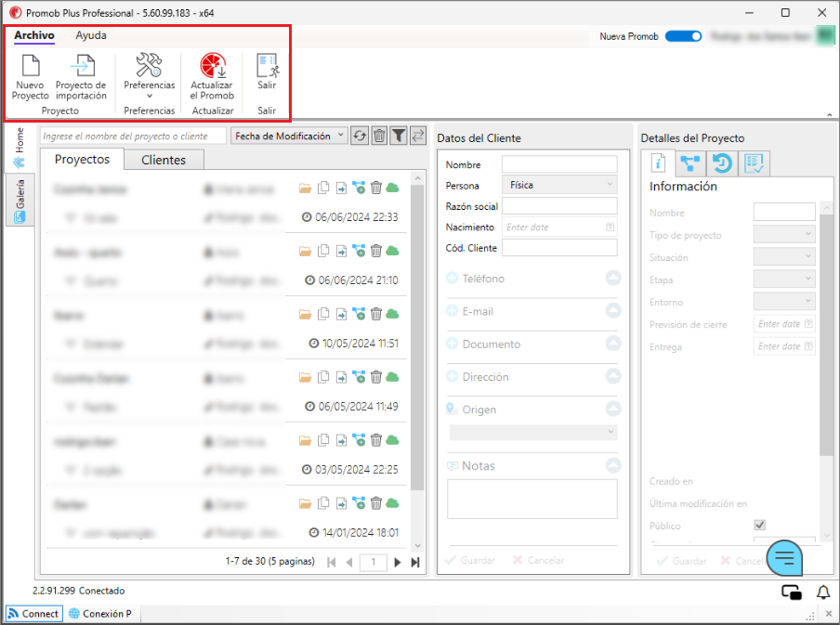Jump to the first page of projects
This screenshot has width=840, height=625.
tap(332, 563)
